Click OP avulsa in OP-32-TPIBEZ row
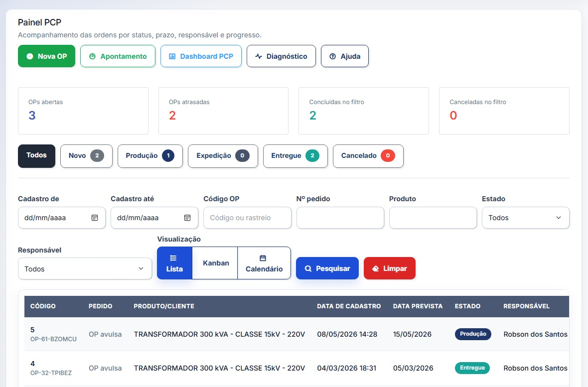Viewport: 588px width, 387px height. [x=105, y=368]
